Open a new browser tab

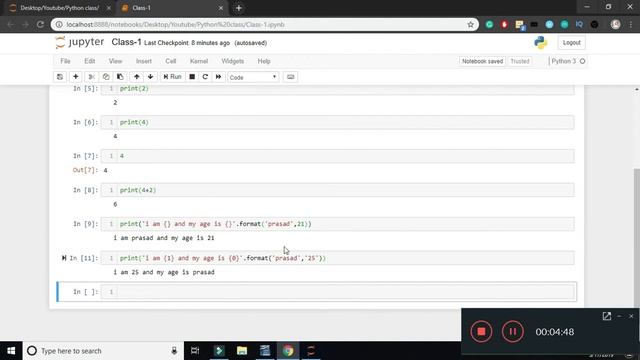[239, 8]
